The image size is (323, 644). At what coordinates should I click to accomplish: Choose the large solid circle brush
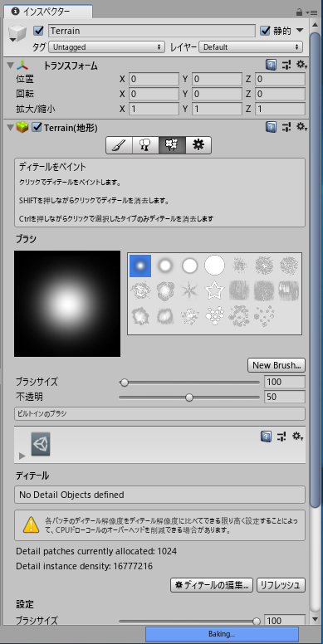[214, 266]
